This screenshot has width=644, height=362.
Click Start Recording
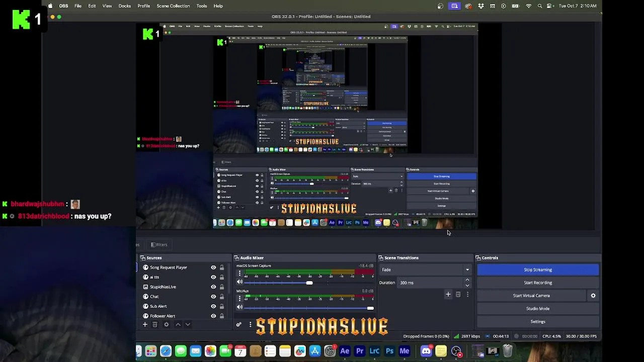tap(538, 283)
